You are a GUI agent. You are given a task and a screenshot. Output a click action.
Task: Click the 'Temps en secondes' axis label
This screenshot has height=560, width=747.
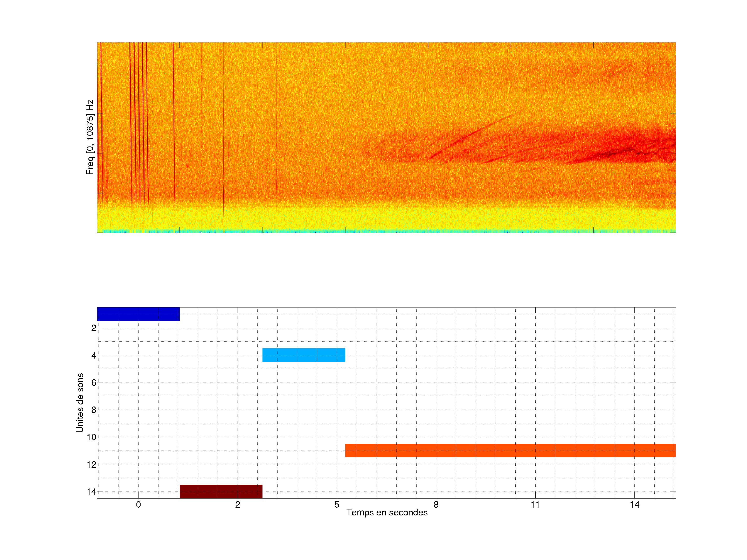pos(387,512)
